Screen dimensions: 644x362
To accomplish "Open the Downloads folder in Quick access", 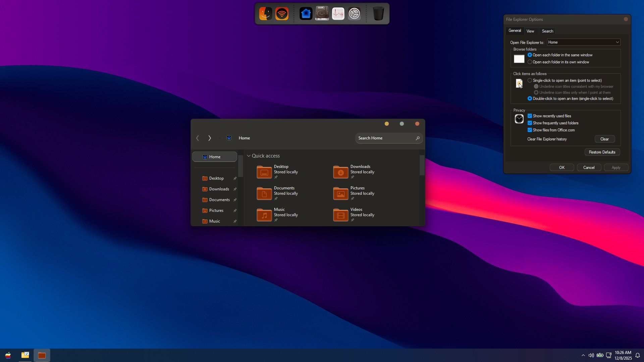I will (341, 172).
